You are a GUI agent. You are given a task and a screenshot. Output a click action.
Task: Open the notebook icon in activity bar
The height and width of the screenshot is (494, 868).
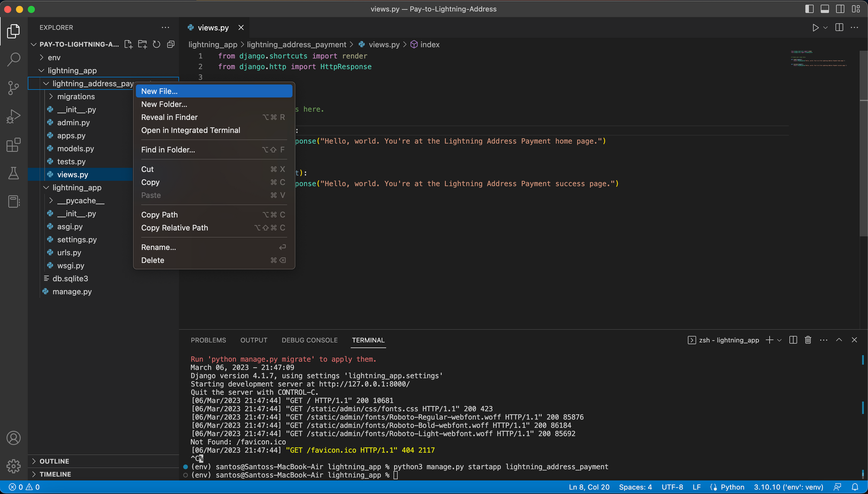(13, 202)
